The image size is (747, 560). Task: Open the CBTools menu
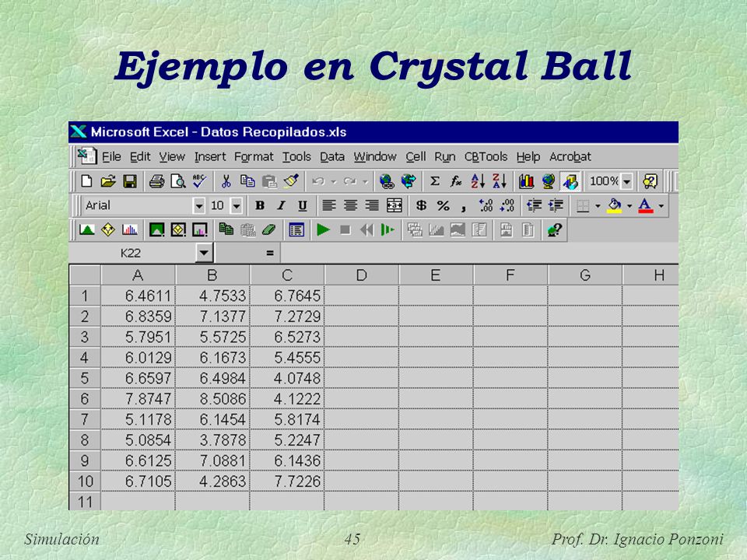[486, 156]
